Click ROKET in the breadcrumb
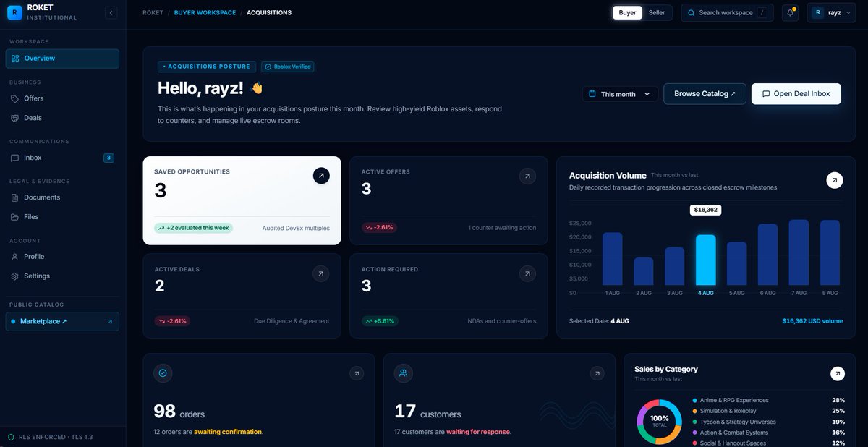868x447 pixels. point(153,13)
